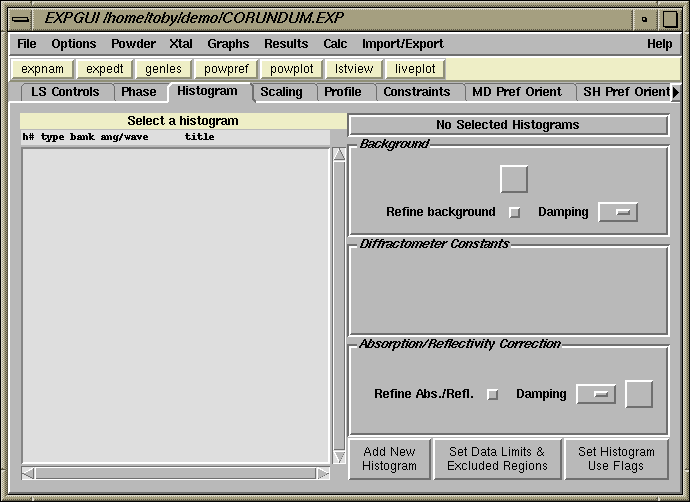Launch powplot from the toolbar

[x=292, y=69]
